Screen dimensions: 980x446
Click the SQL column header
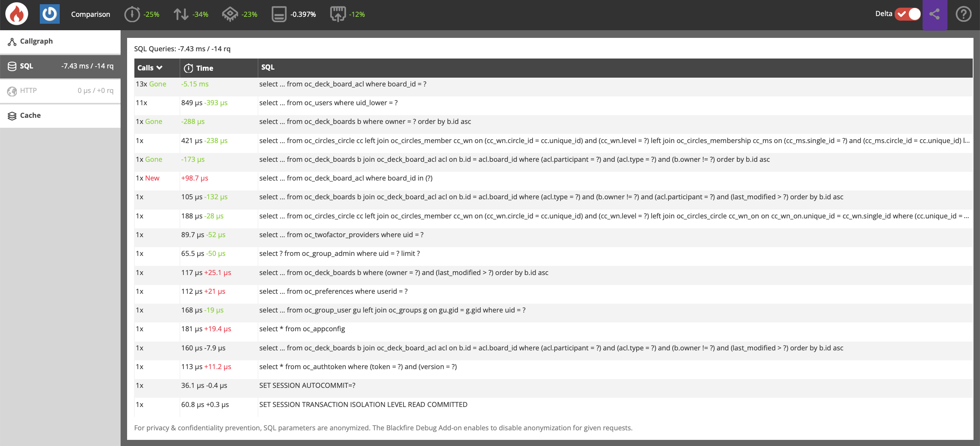coord(268,67)
